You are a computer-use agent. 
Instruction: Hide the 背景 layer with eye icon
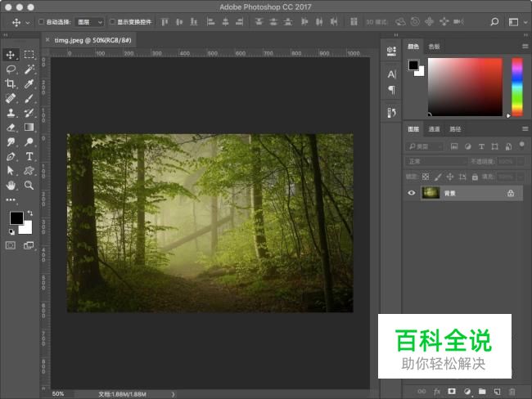click(411, 193)
